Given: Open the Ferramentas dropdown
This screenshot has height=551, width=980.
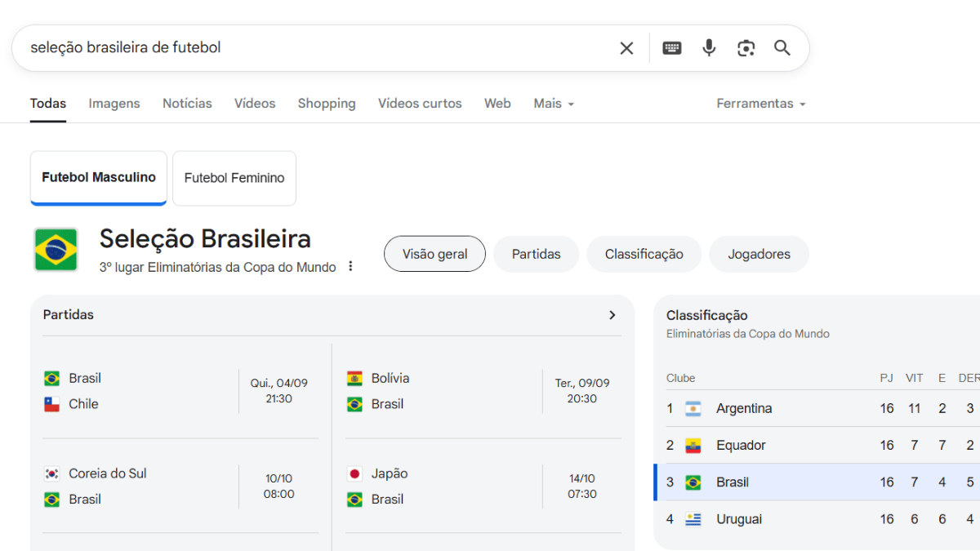Looking at the screenshot, I should pyautogui.click(x=761, y=104).
